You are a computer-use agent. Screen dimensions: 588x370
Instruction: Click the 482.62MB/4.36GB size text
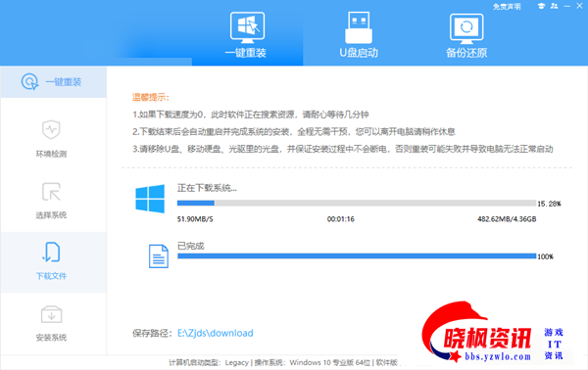coord(507,219)
